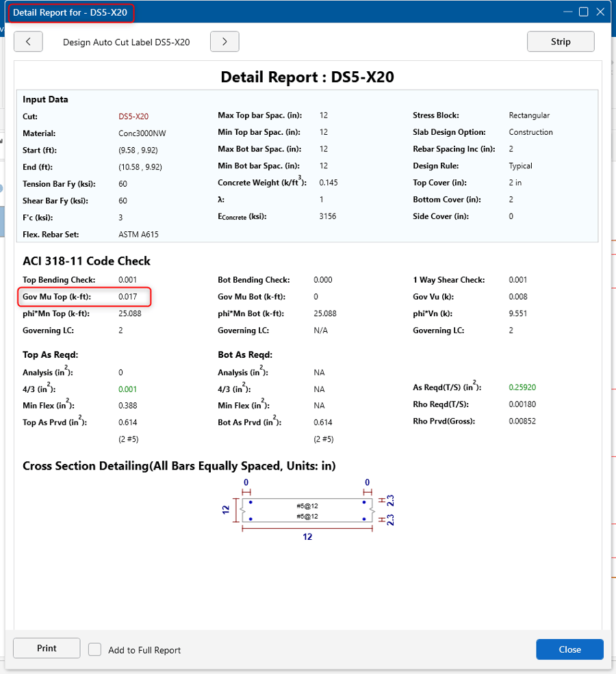Click the ACI 318-11 Code Check heading
This screenshot has height=674, width=616.
(x=86, y=261)
